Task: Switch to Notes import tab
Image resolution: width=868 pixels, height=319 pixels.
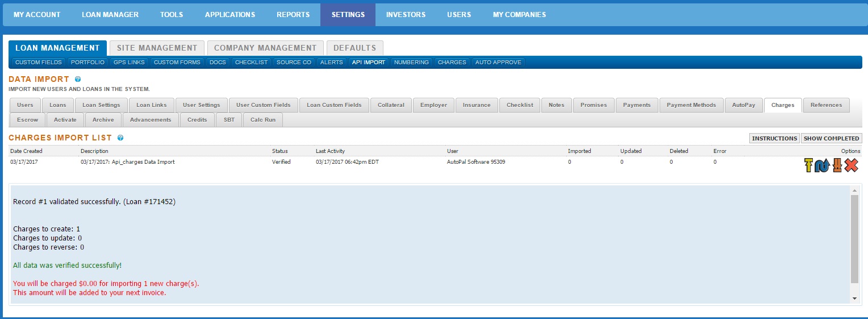Action: [x=557, y=105]
